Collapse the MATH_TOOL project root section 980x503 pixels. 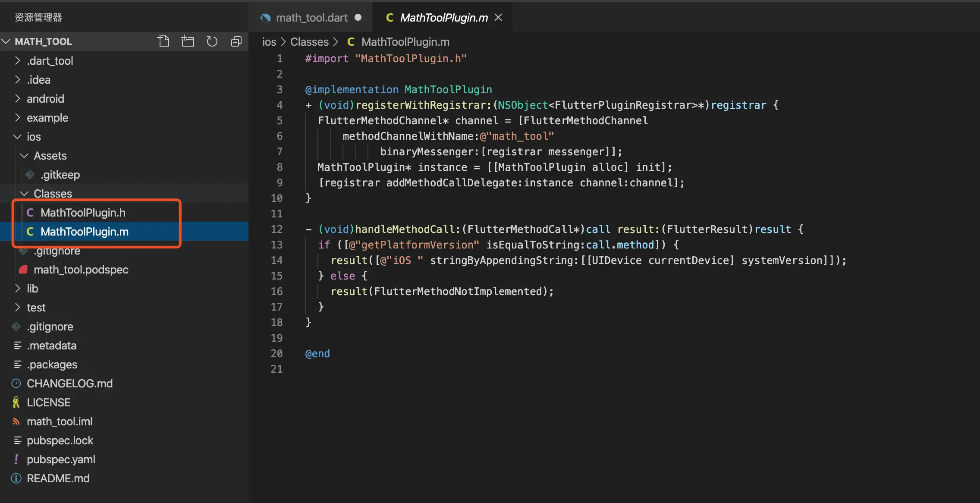click(43, 41)
